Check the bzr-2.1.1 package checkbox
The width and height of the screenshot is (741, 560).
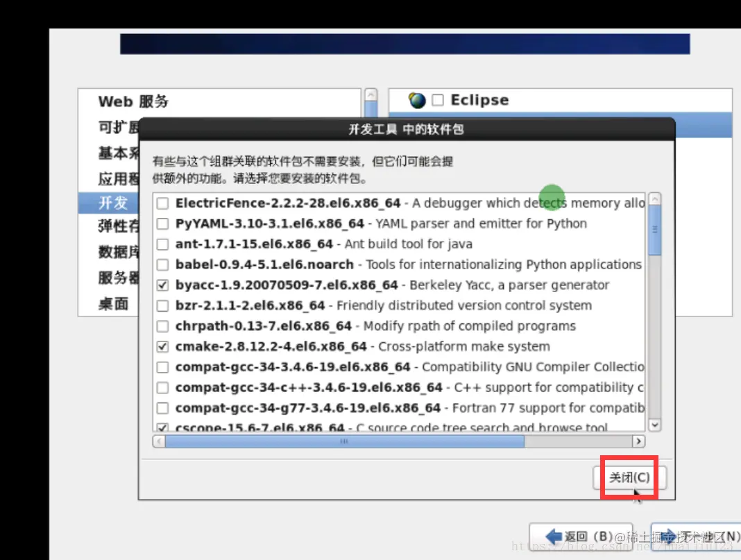162,306
